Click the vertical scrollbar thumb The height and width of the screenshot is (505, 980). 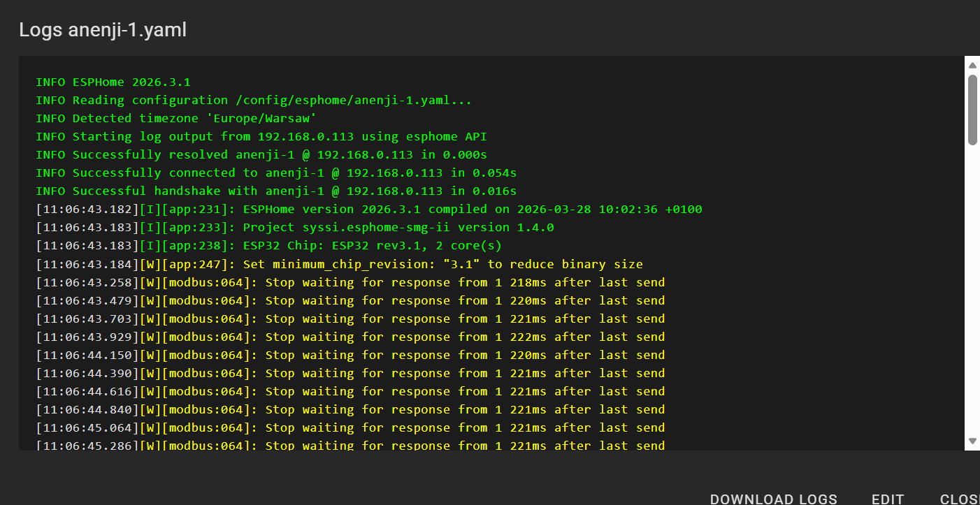[972, 110]
